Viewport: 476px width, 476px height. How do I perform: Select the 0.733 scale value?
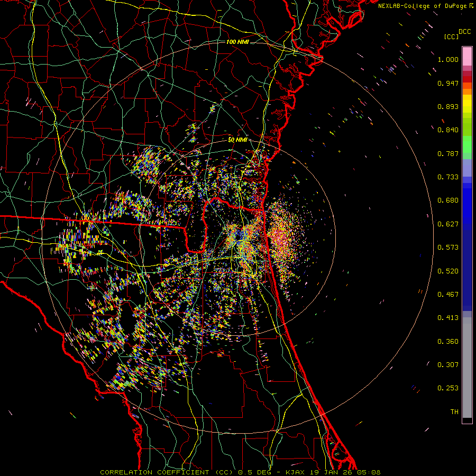pyautogui.click(x=448, y=177)
